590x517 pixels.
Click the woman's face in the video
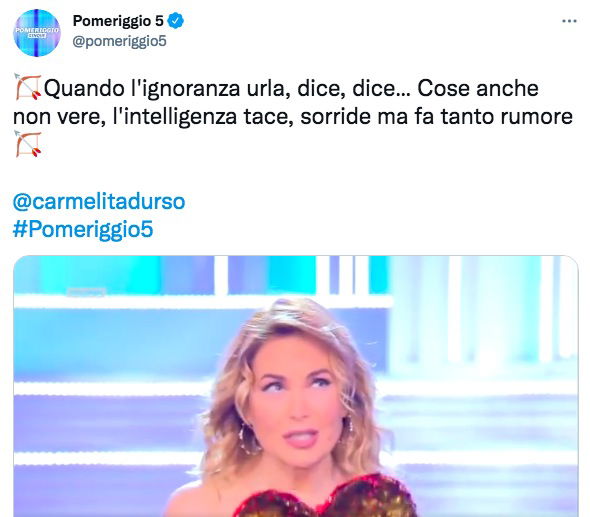297,398
